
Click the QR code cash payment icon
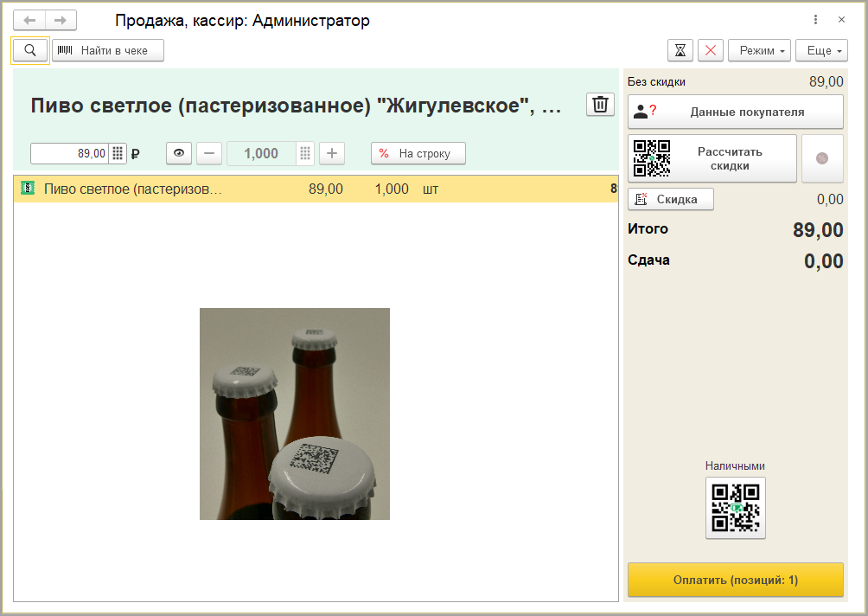click(735, 508)
